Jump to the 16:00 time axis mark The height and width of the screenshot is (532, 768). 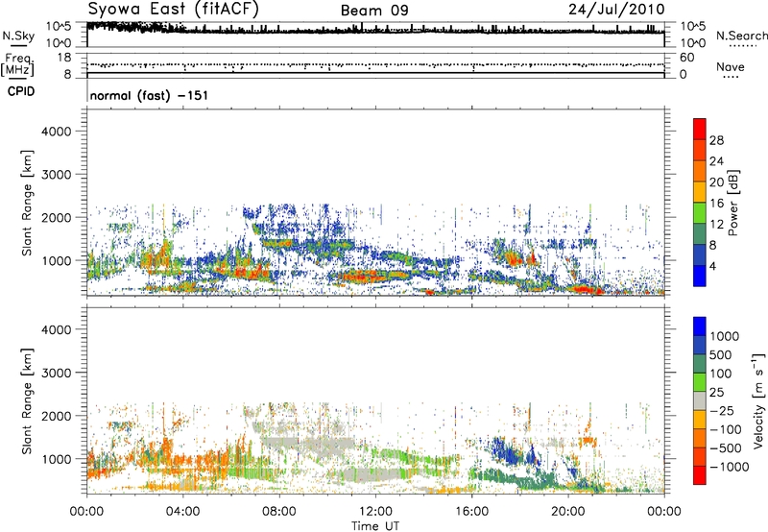point(472,511)
